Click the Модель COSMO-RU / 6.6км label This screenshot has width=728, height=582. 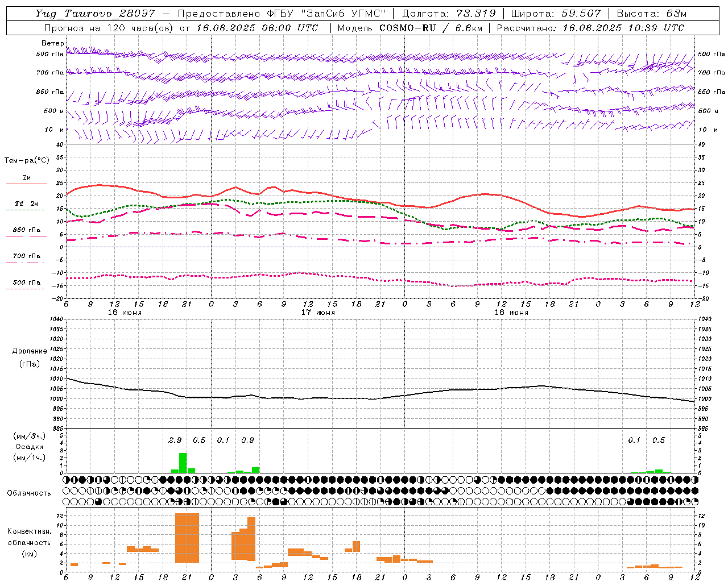(410, 28)
